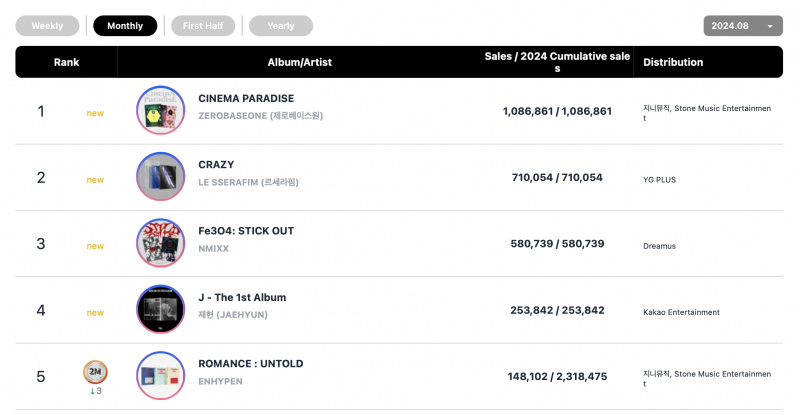Open the CINEMA PARADISE album title link
The image size is (800, 415).
(x=246, y=99)
